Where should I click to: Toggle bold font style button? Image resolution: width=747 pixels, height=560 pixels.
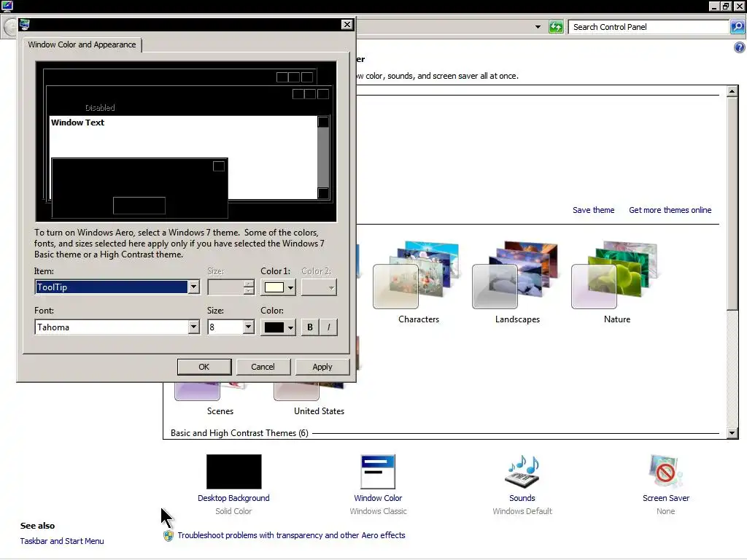click(x=310, y=327)
